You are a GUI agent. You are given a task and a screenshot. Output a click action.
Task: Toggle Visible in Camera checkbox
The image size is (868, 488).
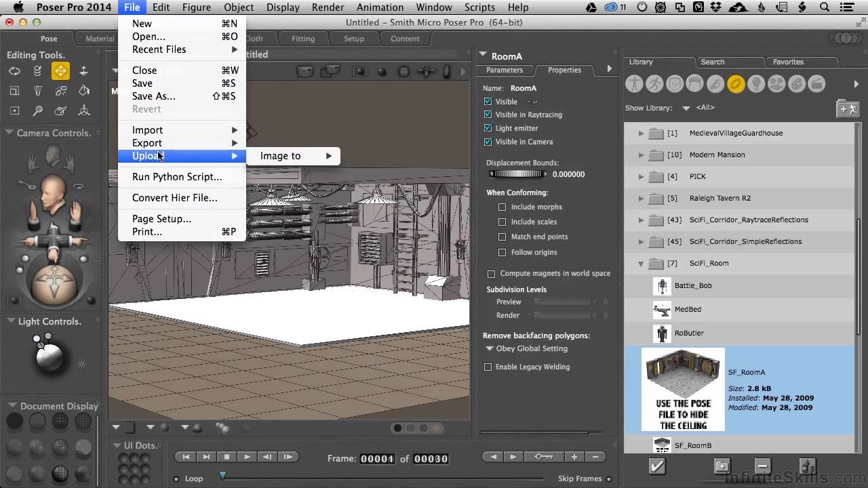488,142
